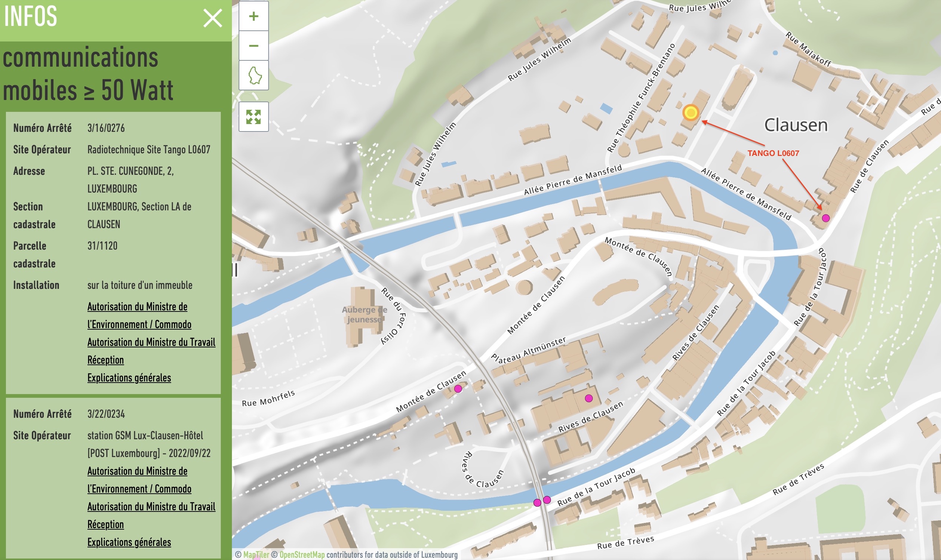This screenshot has height=560, width=941.
Task: Select magenta marker on Montée de Clausen
Action: [x=458, y=389]
